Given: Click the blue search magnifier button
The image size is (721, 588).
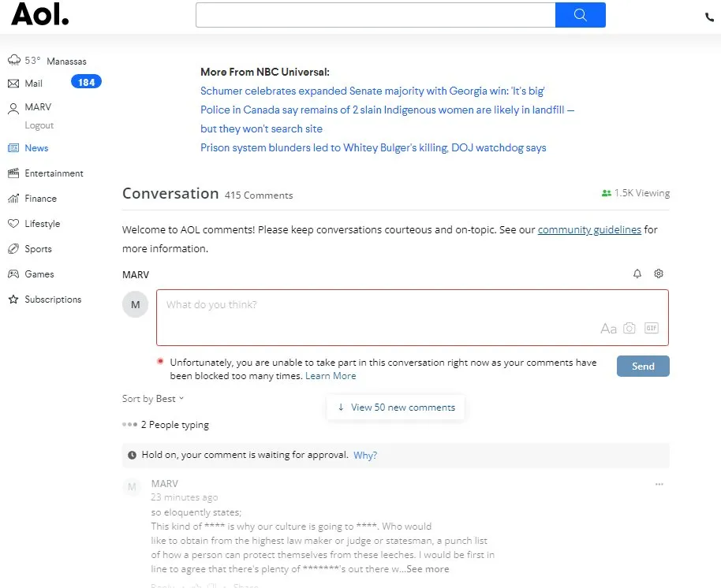Looking at the screenshot, I should (x=580, y=15).
